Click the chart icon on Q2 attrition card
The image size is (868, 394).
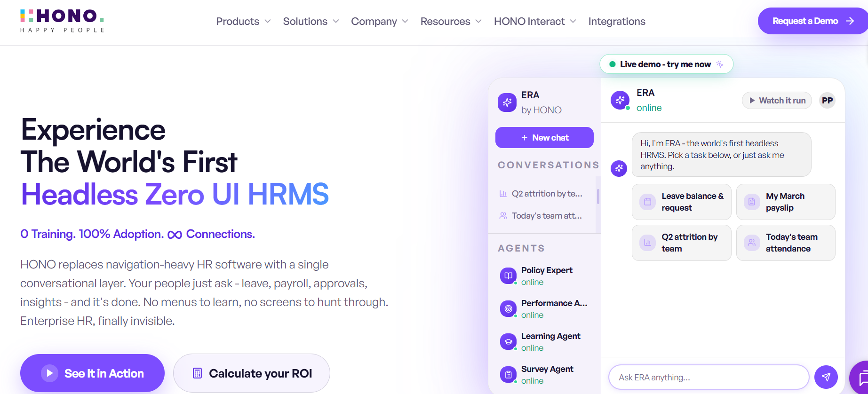point(647,243)
